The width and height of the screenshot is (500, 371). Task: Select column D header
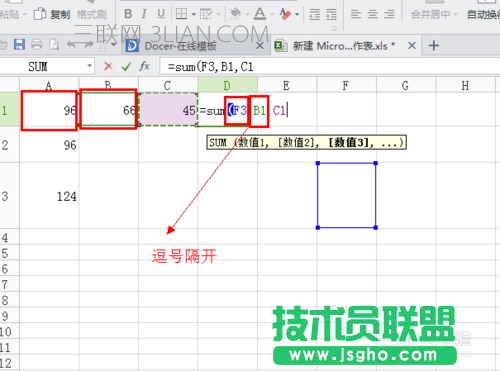click(x=227, y=86)
